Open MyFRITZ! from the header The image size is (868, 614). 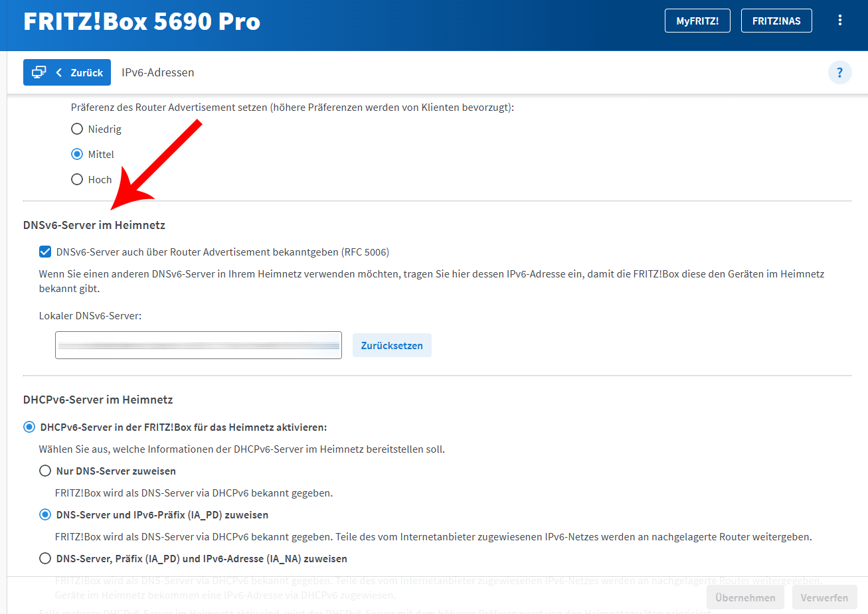click(x=697, y=21)
